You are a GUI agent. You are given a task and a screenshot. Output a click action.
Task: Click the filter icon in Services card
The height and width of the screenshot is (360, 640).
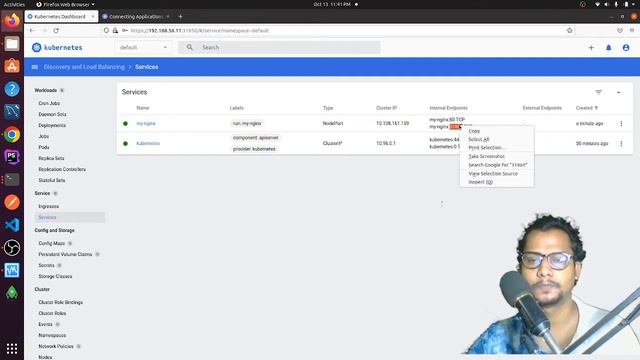pyautogui.click(x=598, y=92)
